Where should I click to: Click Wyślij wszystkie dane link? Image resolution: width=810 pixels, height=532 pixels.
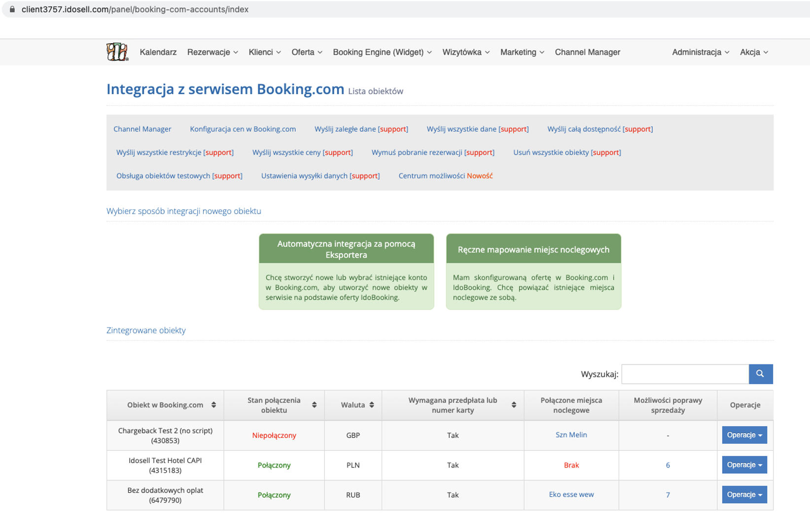pyautogui.click(x=478, y=129)
